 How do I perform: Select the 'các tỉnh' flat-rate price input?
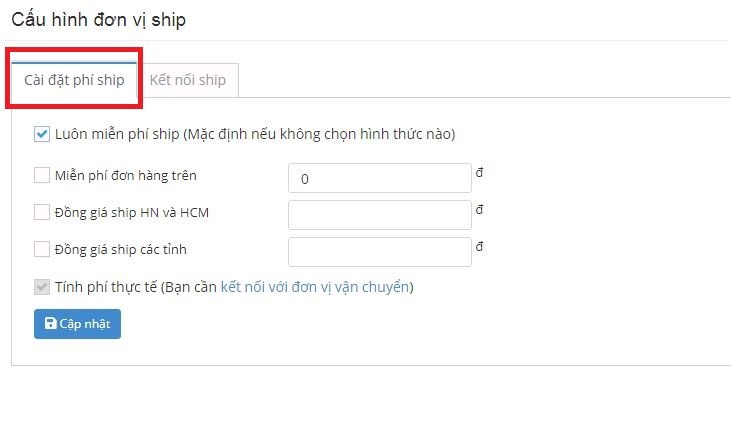click(380, 252)
